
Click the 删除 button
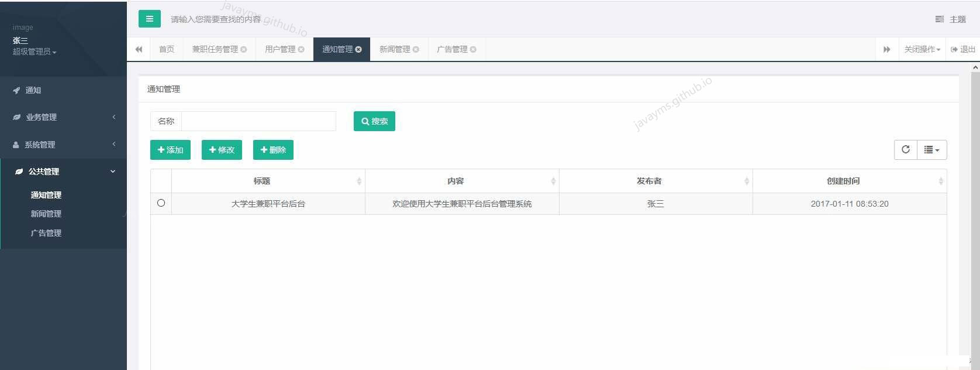pos(273,150)
